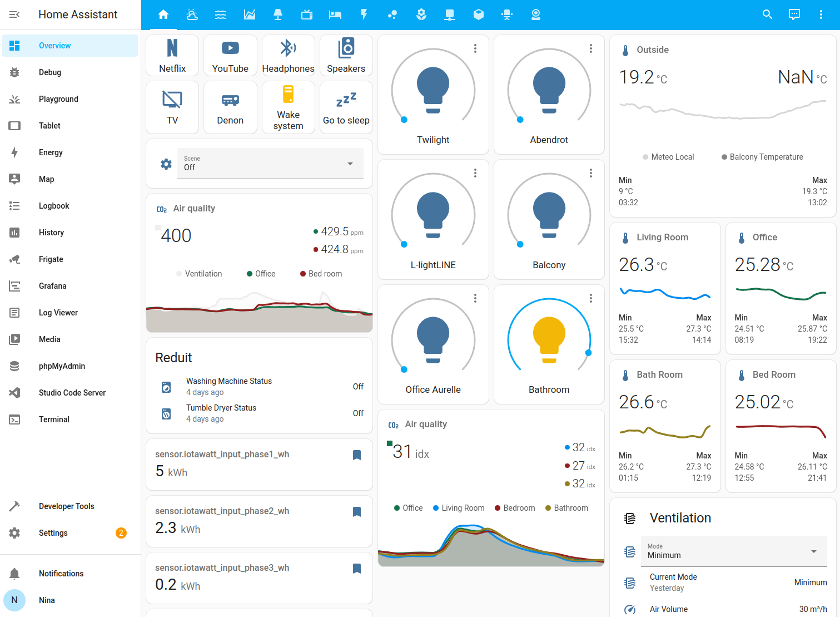Click the Notifications entry in the sidebar
Viewport: 840px width, 617px height.
tap(61, 573)
